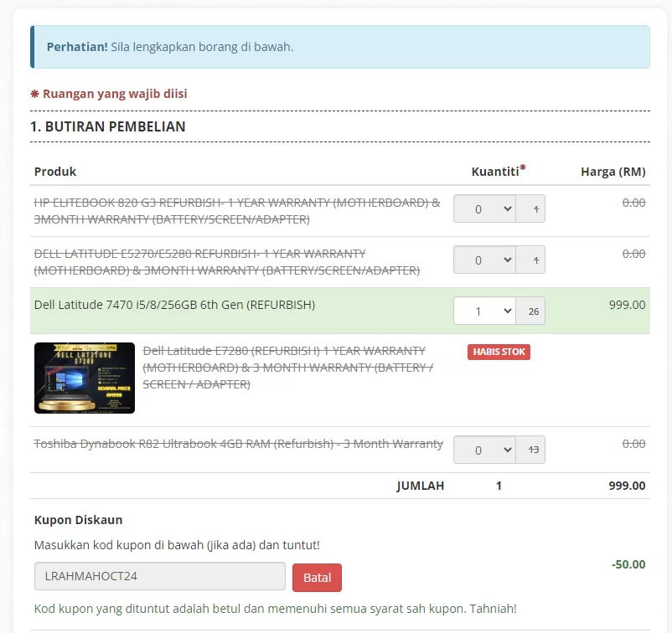
Task: Click the 1. BUTIRAN PEMBELIAN section heading
Action: [x=107, y=126]
